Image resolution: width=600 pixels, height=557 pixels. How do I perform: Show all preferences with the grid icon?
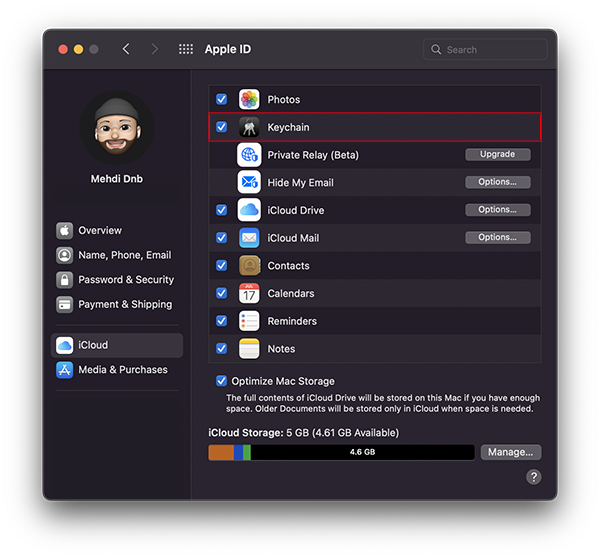(x=186, y=49)
